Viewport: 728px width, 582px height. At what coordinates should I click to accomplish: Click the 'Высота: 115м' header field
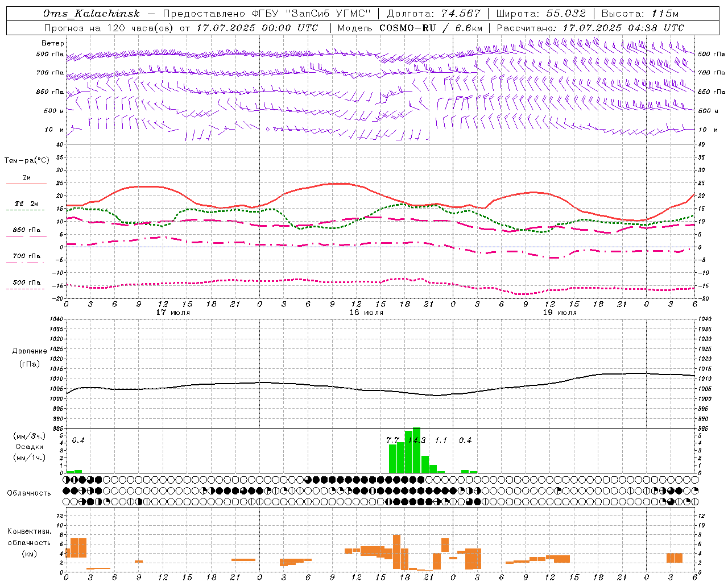(x=640, y=14)
